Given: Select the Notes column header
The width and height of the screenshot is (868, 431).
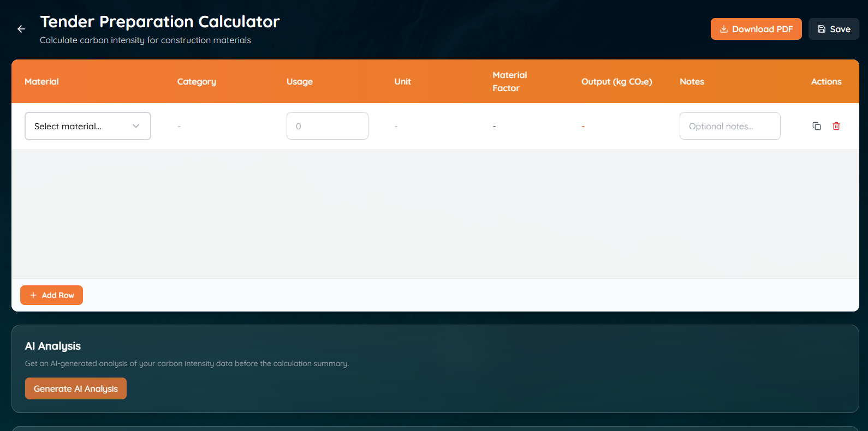Looking at the screenshot, I should tap(692, 81).
